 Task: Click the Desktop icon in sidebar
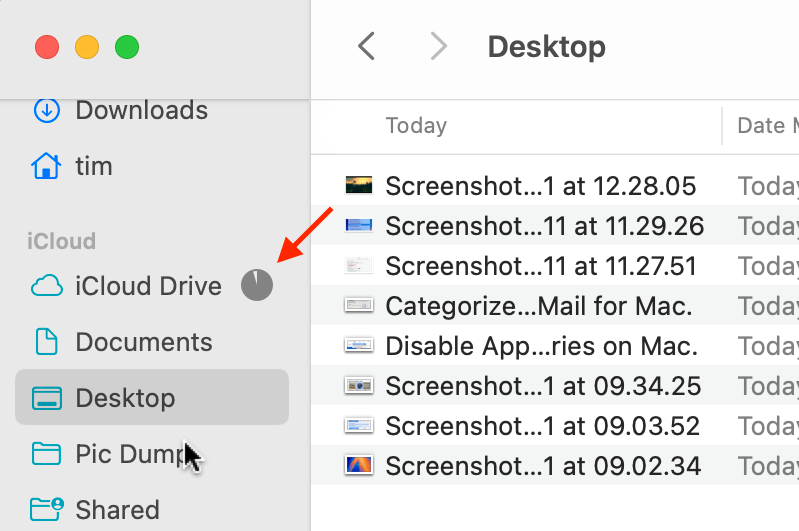[46, 398]
